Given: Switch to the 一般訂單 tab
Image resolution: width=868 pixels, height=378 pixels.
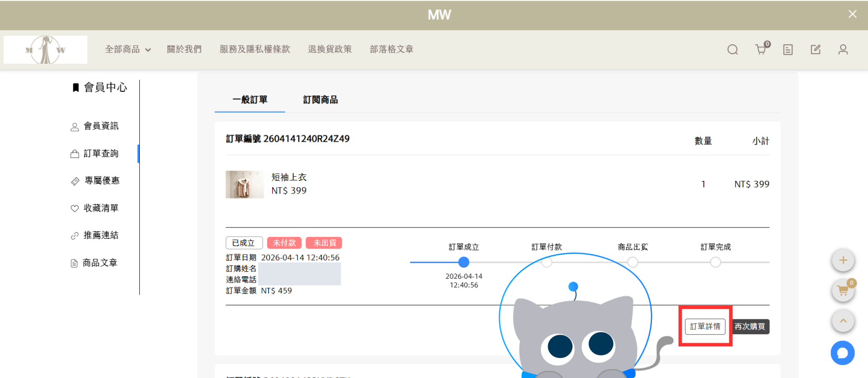Looking at the screenshot, I should 250,99.
